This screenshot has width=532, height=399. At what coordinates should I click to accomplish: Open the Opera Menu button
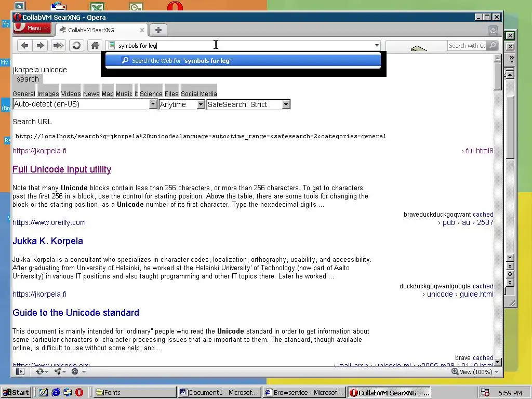point(32,28)
